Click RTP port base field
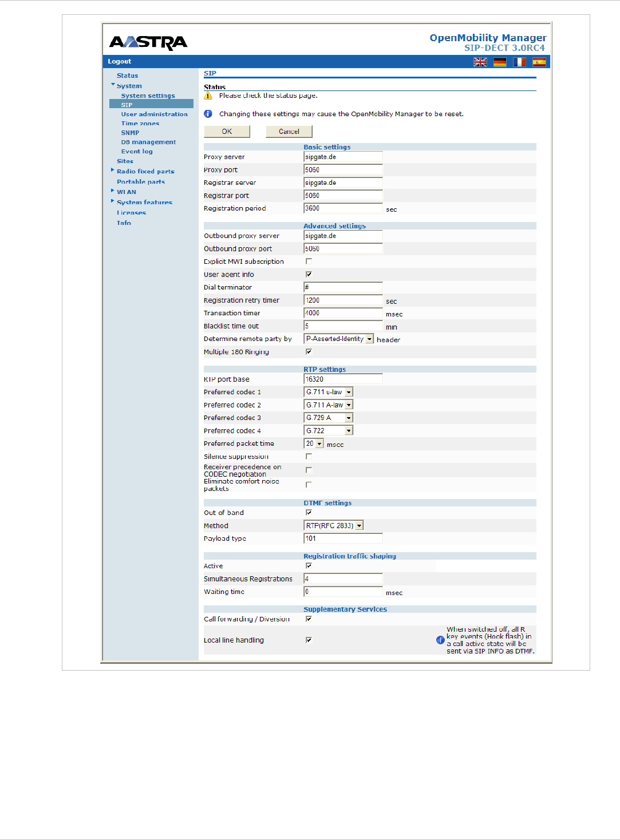620x840 pixels. [343, 379]
